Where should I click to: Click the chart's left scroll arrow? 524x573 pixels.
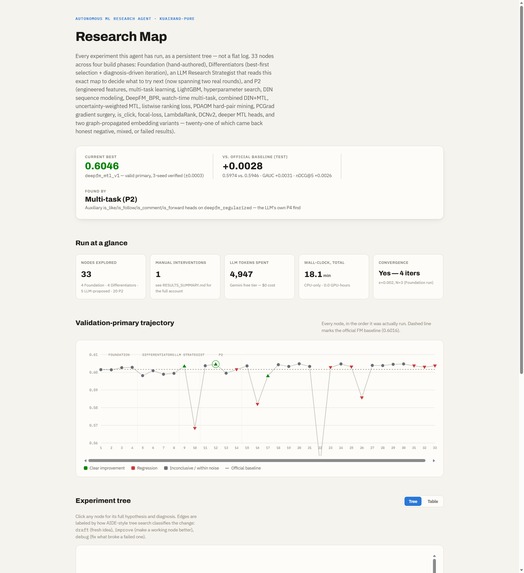(x=86, y=460)
